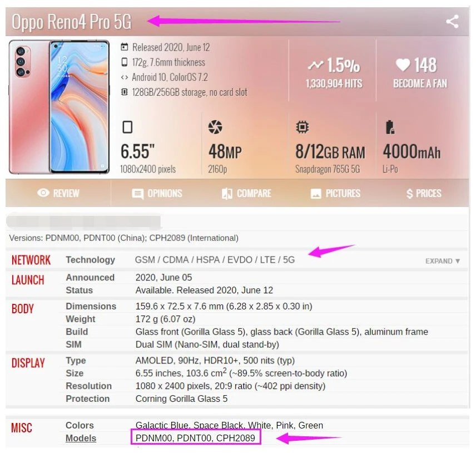Click the Resolution spec label
Image resolution: width=476 pixels, height=453 pixels.
click(88, 386)
